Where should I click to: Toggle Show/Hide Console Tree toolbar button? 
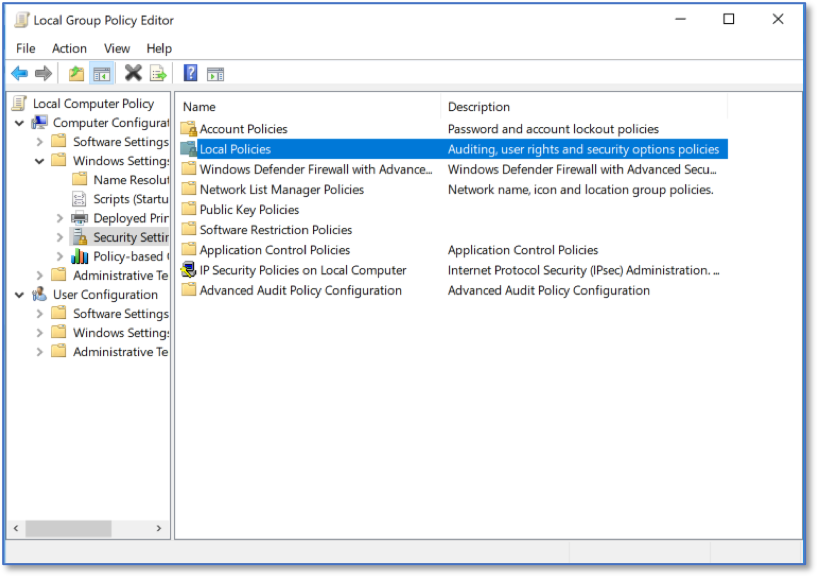pyautogui.click(x=102, y=74)
